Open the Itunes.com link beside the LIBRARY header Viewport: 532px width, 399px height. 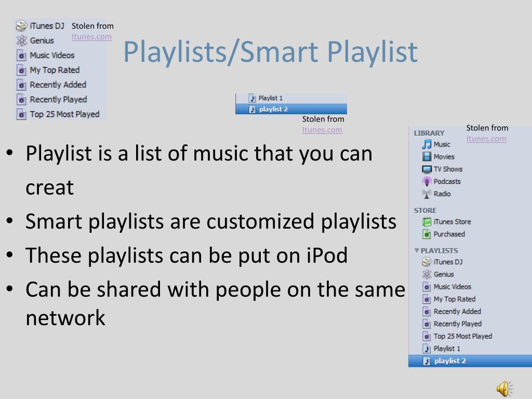click(x=486, y=139)
